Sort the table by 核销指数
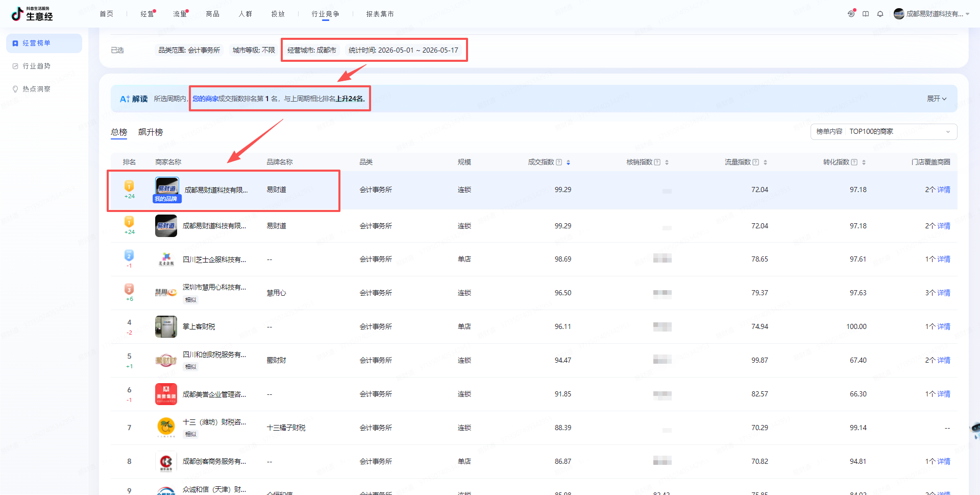The width and height of the screenshot is (980, 495). click(667, 162)
